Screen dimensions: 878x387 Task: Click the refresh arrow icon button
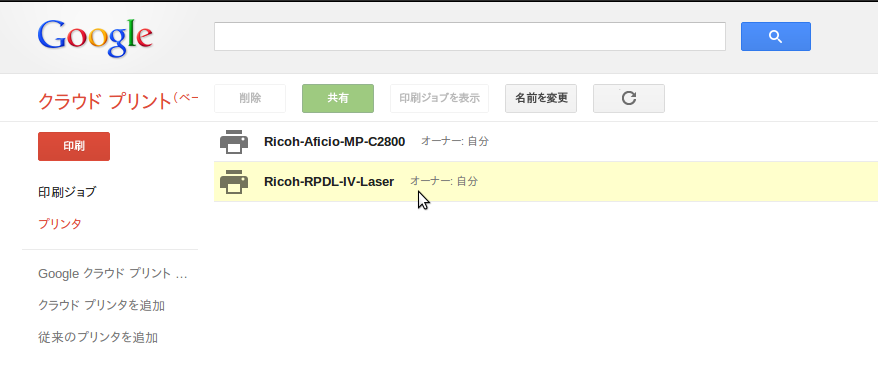click(x=629, y=99)
